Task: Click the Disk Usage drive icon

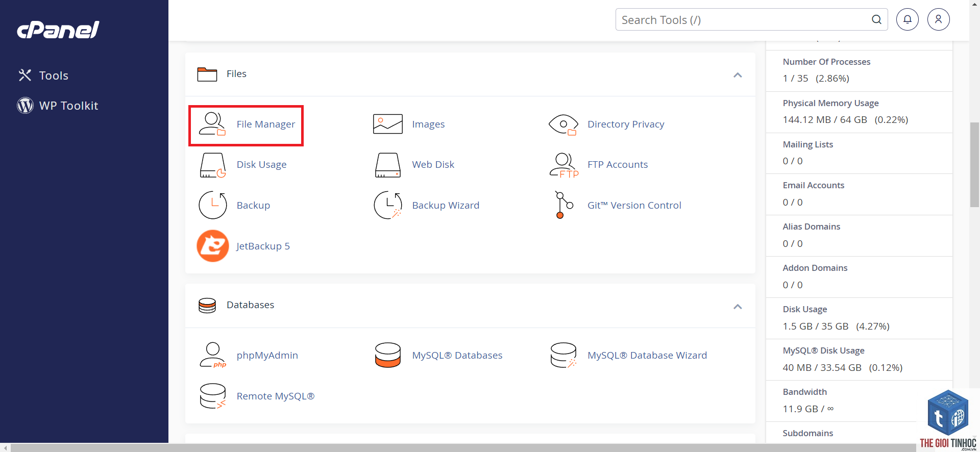Action: [x=213, y=165]
